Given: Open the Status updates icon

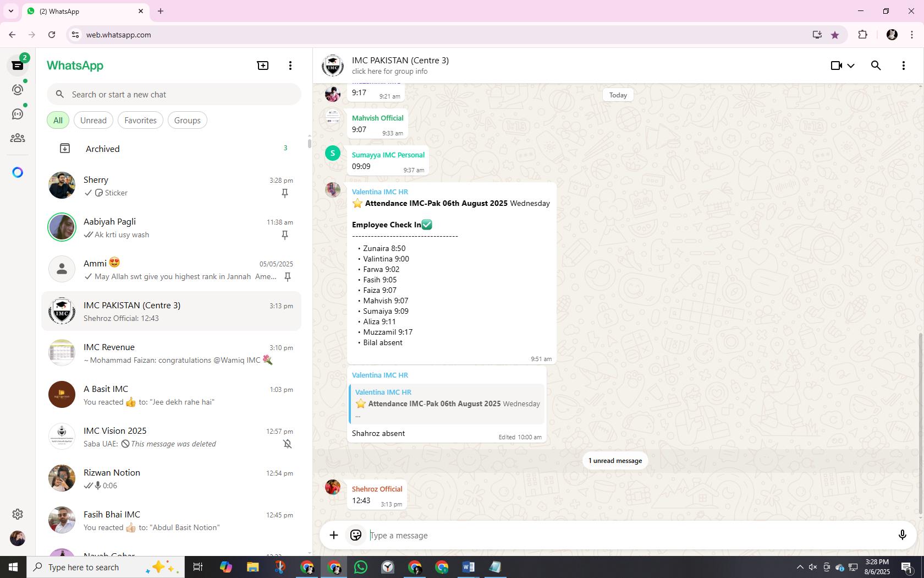Looking at the screenshot, I should pyautogui.click(x=18, y=90).
